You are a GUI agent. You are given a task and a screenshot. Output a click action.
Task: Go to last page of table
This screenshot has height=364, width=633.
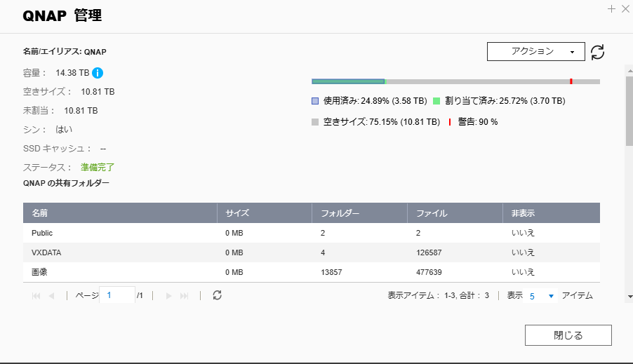point(184,296)
